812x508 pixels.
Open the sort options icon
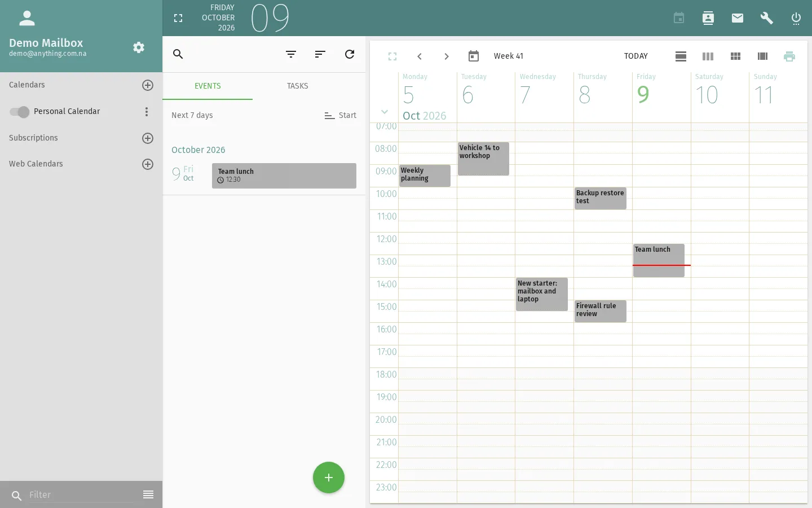(320, 54)
